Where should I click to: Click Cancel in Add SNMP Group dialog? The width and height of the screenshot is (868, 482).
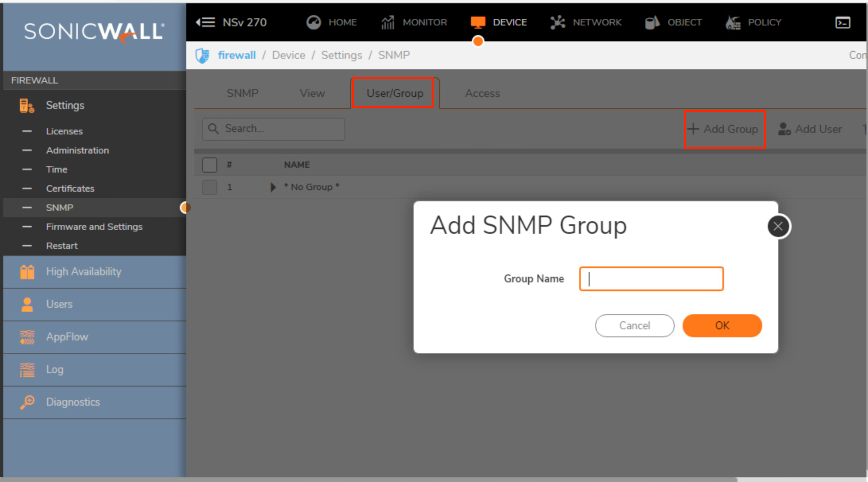(x=634, y=326)
